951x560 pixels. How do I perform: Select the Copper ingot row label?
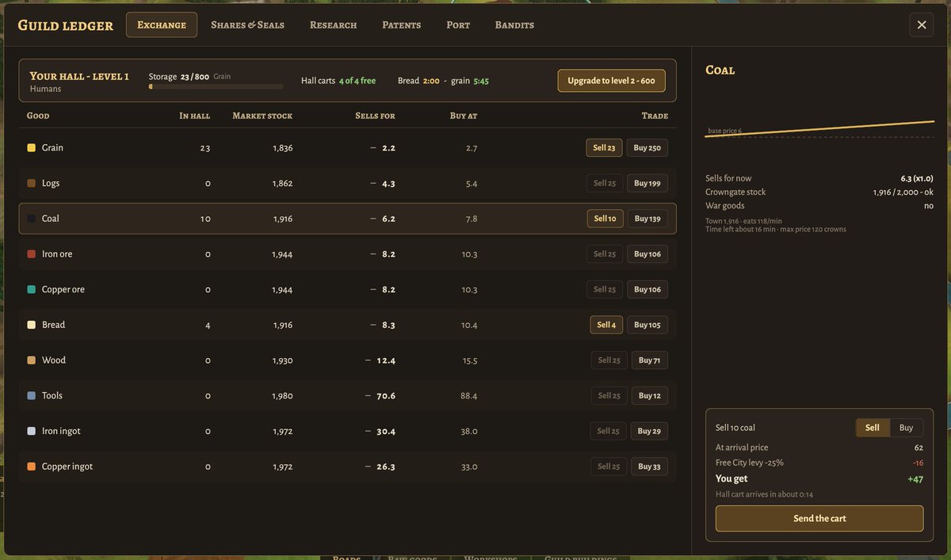(x=67, y=467)
